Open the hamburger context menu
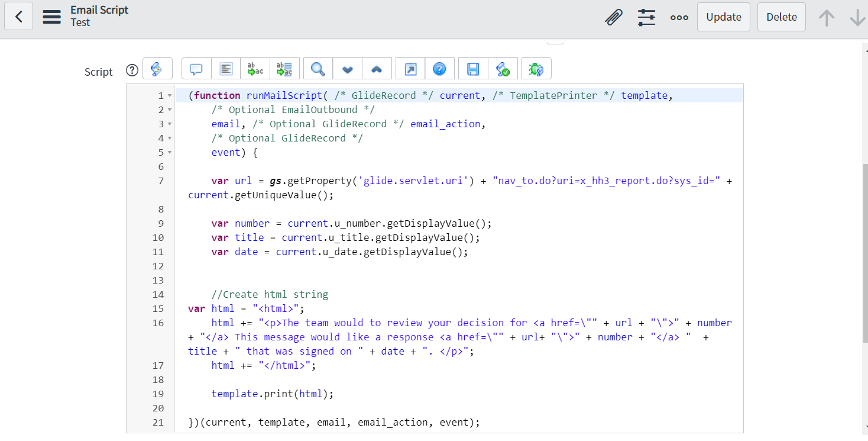Image resolution: width=868 pixels, height=441 pixels. coord(52,17)
